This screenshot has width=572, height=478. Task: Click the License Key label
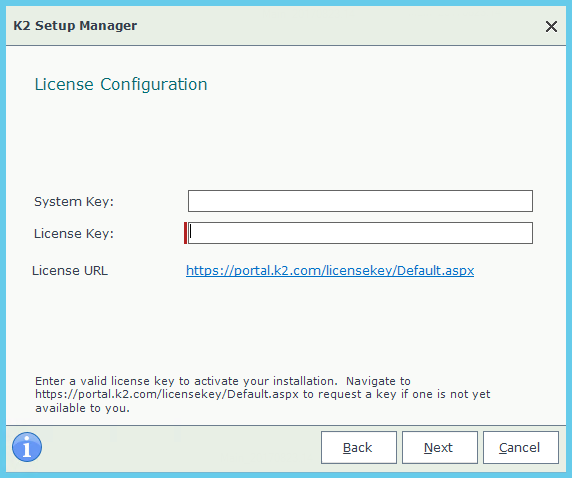coord(74,234)
